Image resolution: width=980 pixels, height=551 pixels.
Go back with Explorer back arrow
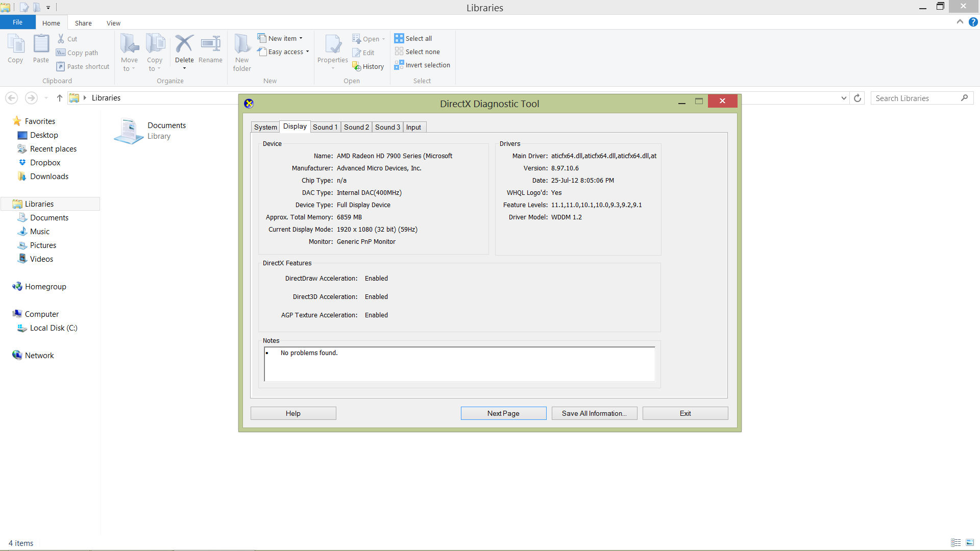pos(12,98)
